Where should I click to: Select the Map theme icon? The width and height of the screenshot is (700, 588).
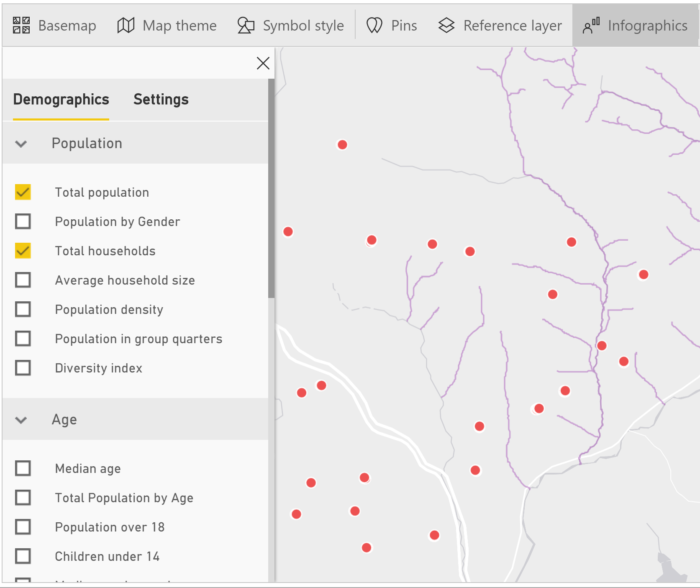point(126,25)
